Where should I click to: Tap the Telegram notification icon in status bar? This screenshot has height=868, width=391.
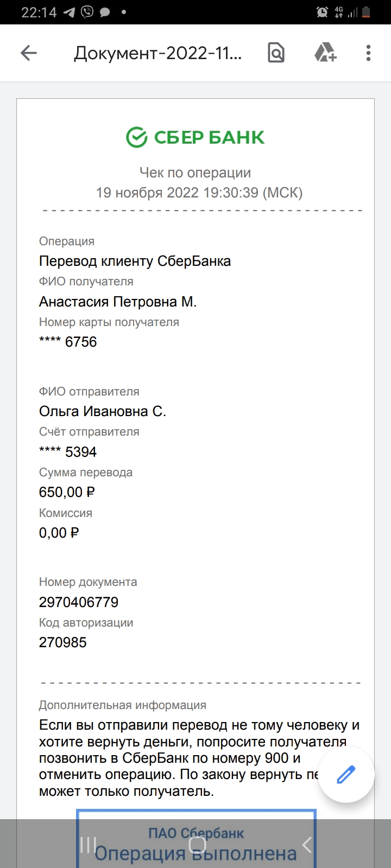[x=69, y=12]
